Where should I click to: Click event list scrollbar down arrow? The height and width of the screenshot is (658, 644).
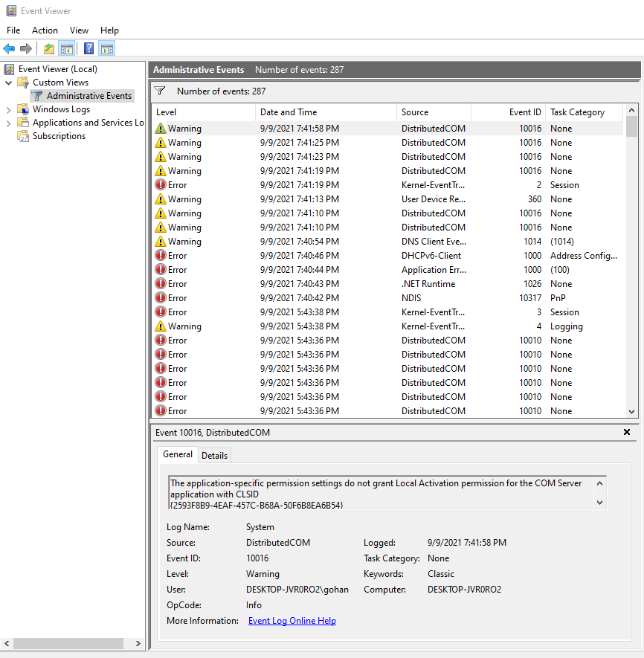pyautogui.click(x=632, y=412)
